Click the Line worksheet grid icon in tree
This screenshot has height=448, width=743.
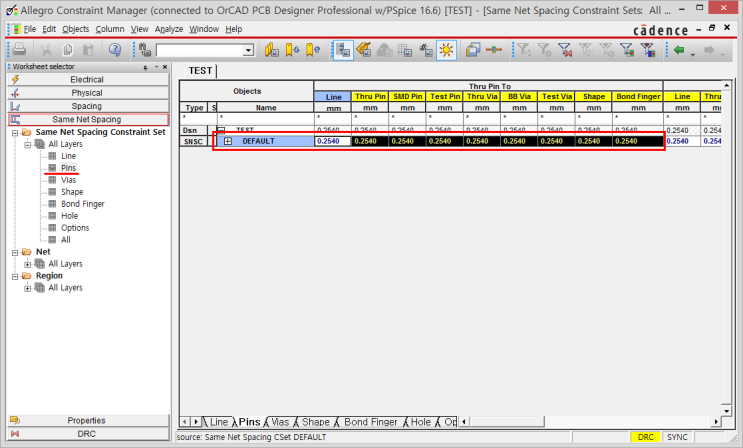coord(52,156)
